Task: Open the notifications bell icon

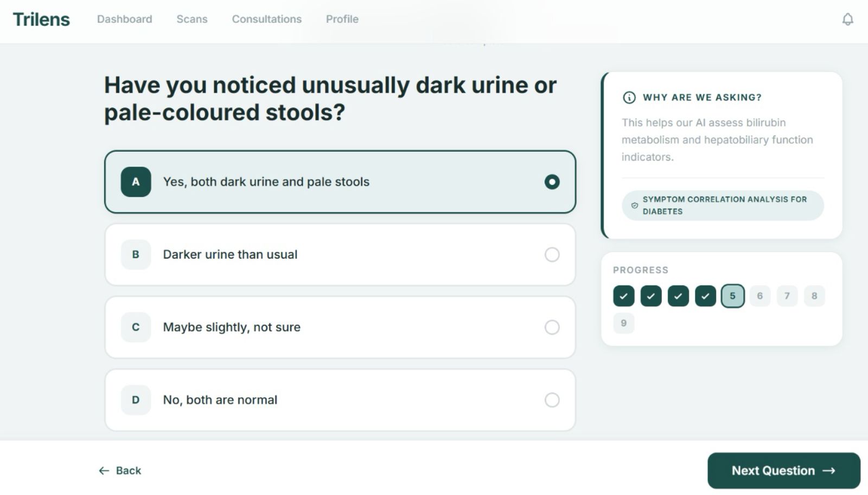Action: 847,20
